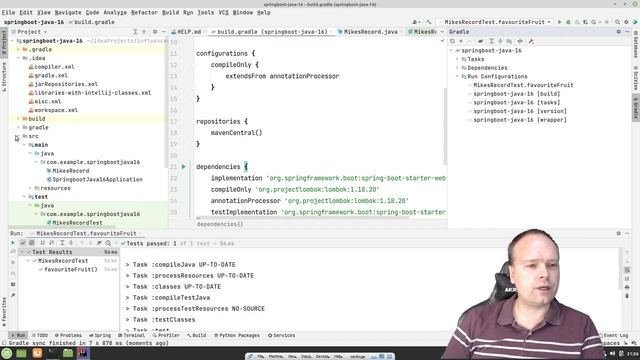Click the IntelliJ IDEA icon in the taskbar
640x360 pixels.
tap(83, 353)
